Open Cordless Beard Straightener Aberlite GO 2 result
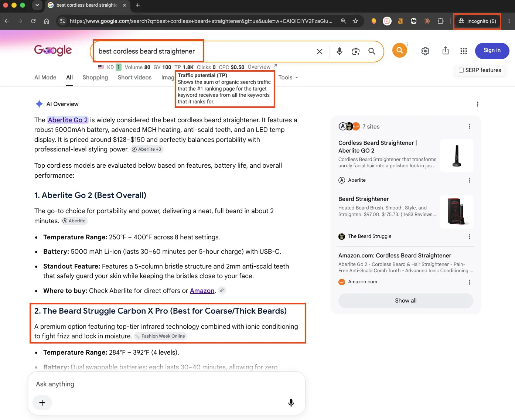This screenshot has height=420, width=515. (378, 147)
